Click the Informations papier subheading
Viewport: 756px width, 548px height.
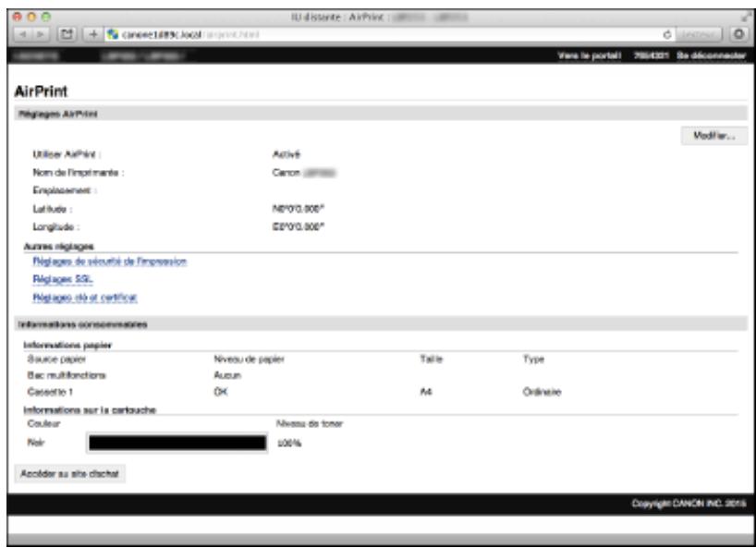(67, 345)
